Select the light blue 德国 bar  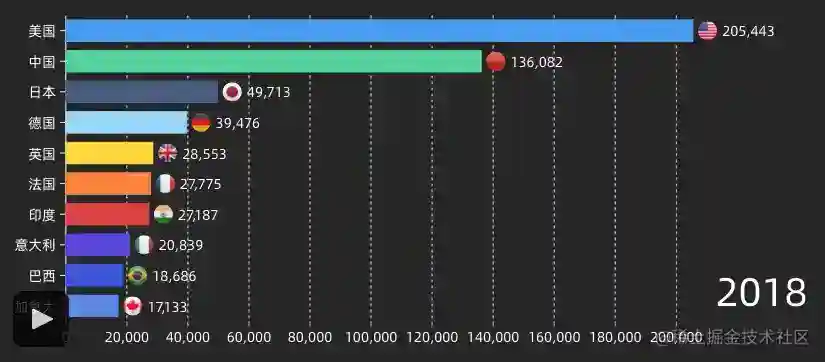click(126, 123)
